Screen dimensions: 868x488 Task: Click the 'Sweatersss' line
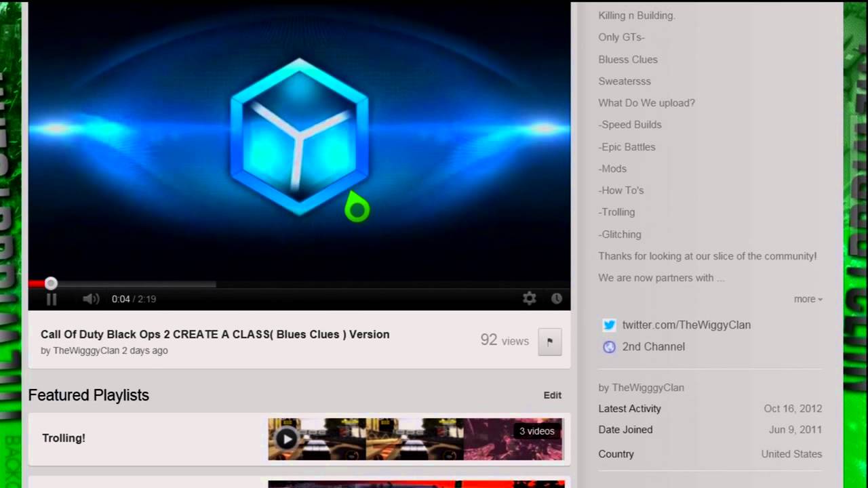[x=625, y=81]
